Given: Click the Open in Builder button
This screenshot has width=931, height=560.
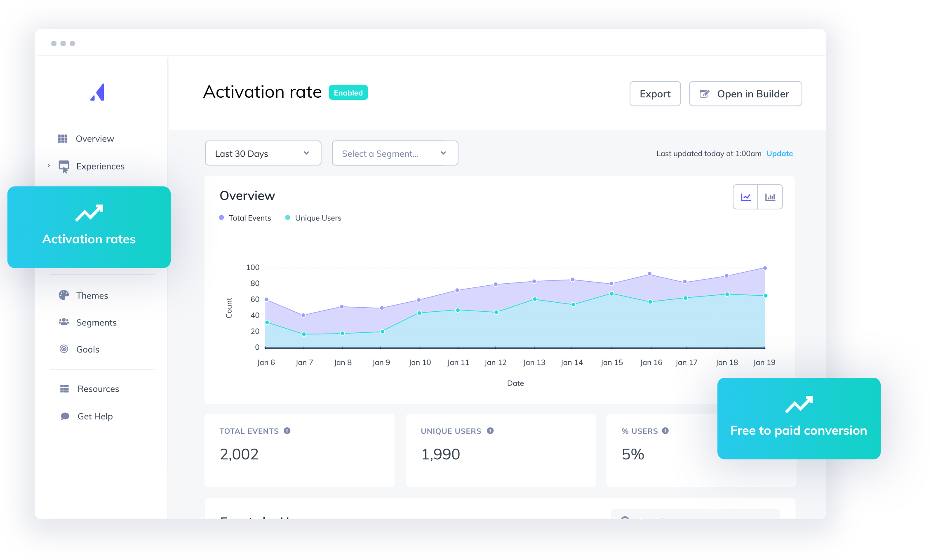Looking at the screenshot, I should (745, 94).
